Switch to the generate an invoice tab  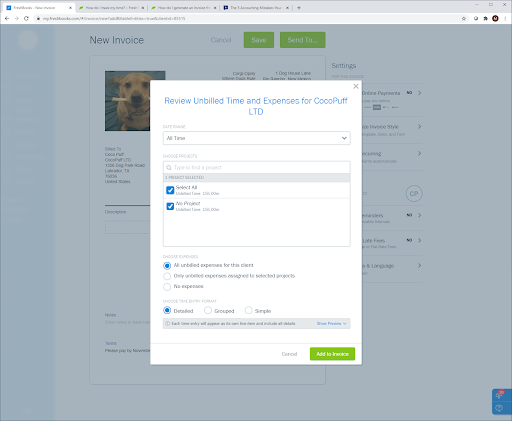coord(183,8)
